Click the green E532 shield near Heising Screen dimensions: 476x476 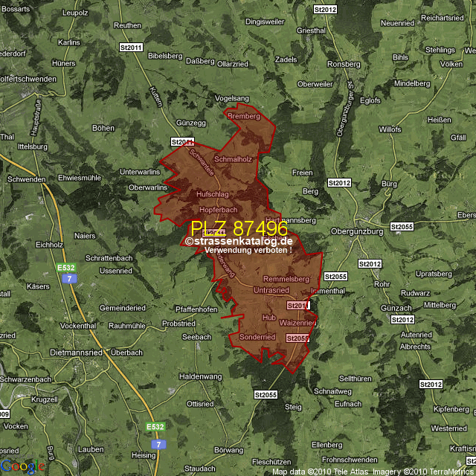[155, 427]
